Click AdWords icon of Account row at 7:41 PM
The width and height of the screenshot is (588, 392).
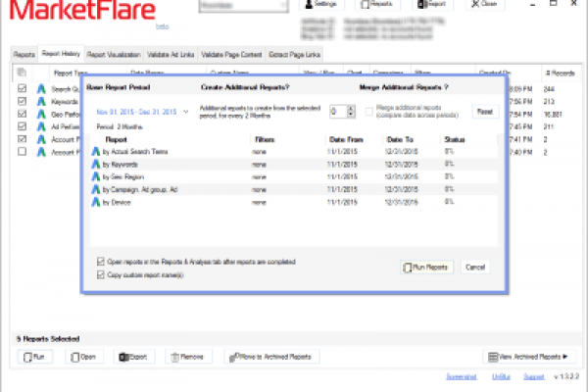pyautogui.click(x=41, y=139)
